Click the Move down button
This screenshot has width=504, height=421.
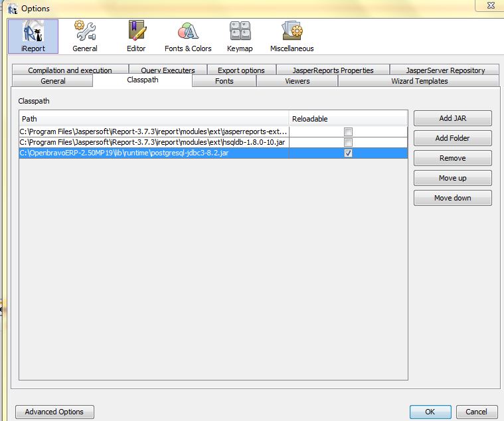click(453, 198)
